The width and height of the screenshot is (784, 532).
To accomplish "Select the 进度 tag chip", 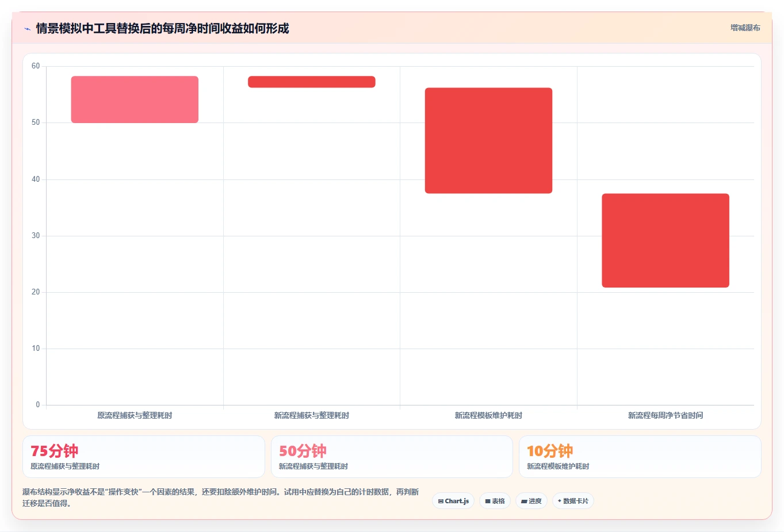I will [531, 501].
